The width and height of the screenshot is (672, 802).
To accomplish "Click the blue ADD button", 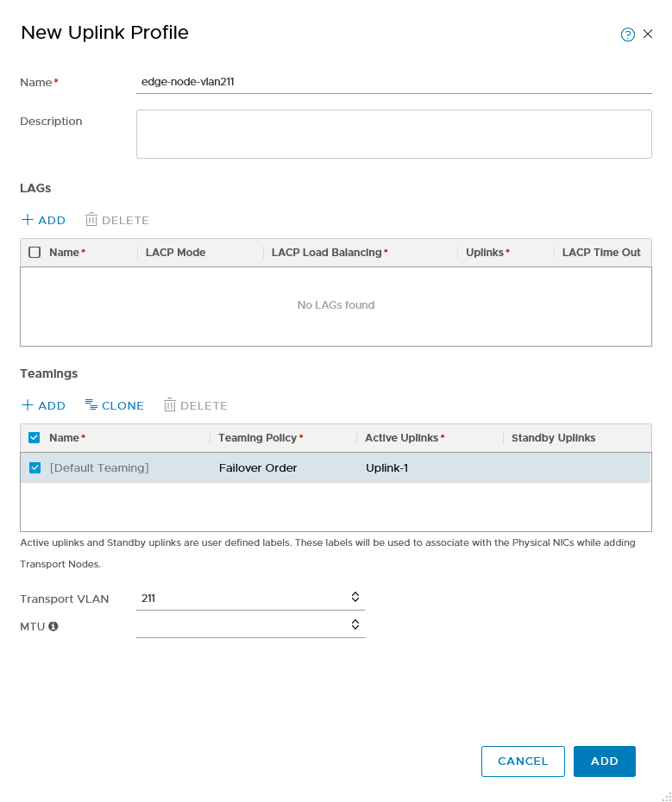I will (x=605, y=761).
